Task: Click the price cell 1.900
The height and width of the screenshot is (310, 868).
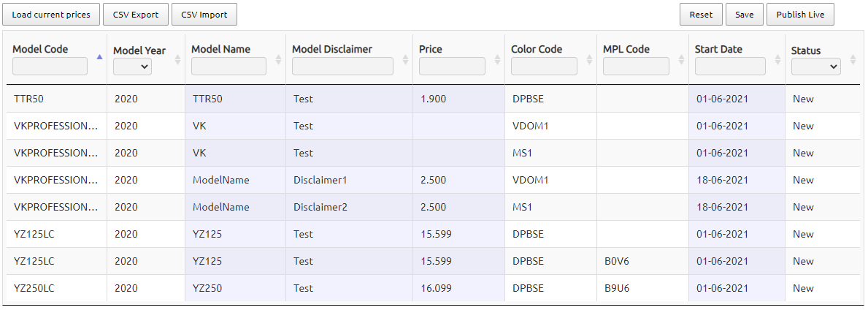Action: [459, 99]
